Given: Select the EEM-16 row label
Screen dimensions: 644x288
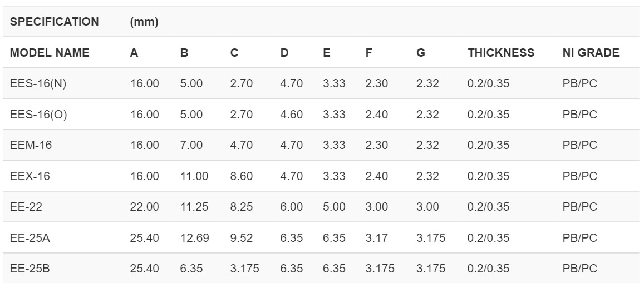Looking at the screenshot, I should (x=30, y=145).
